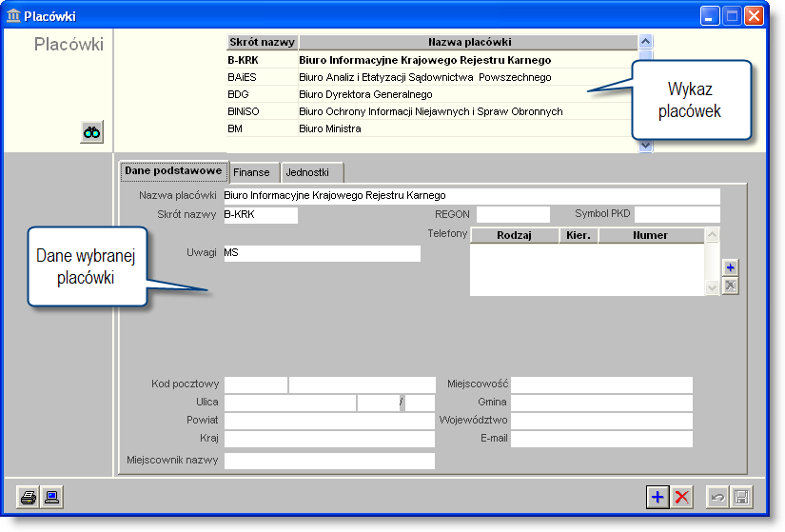Add a new facility with the plus button

click(657, 498)
